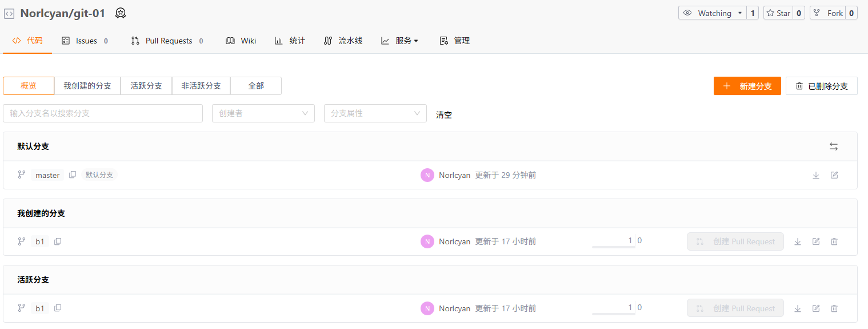Click the Fork count 0
Image resolution: width=868 pixels, height=329 pixels.
pos(851,13)
